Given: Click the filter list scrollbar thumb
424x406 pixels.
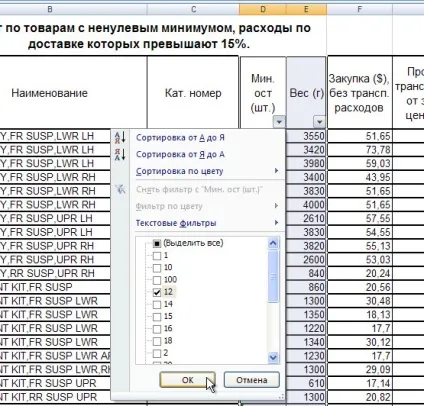Looking at the screenshot, I should pyautogui.click(x=273, y=276).
